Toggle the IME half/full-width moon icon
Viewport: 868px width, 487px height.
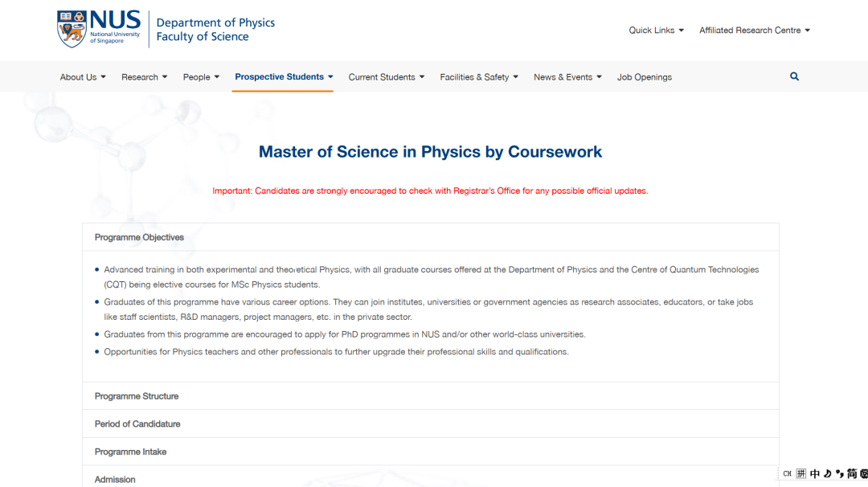827,474
